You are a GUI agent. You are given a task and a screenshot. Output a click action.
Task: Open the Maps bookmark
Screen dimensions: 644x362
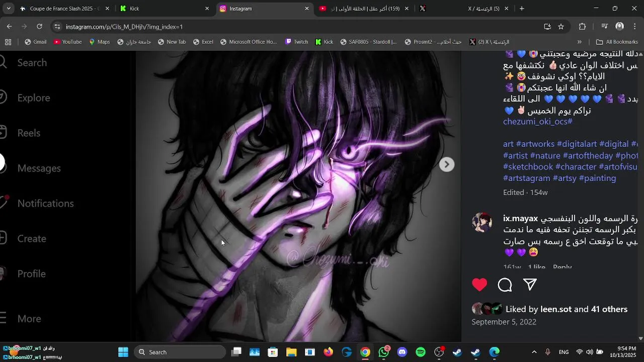point(99,42)
